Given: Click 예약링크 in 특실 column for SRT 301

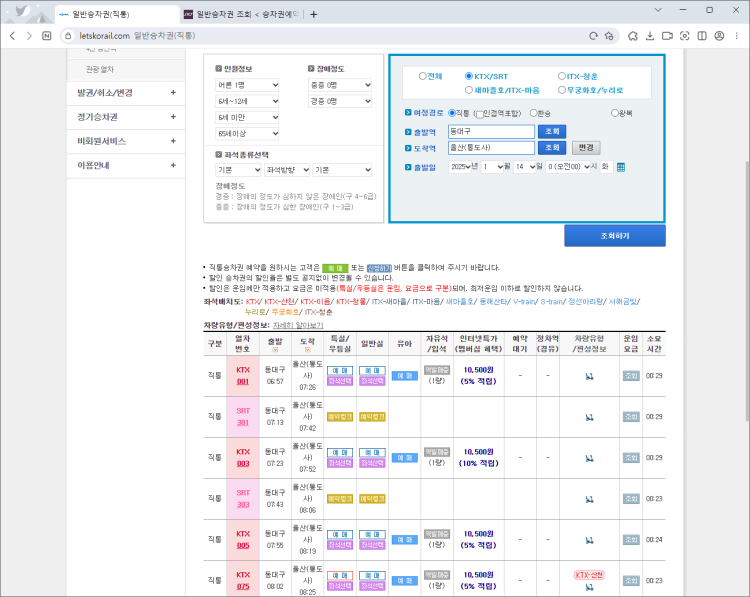Looking at the screenshot, I should coord(340,417).
